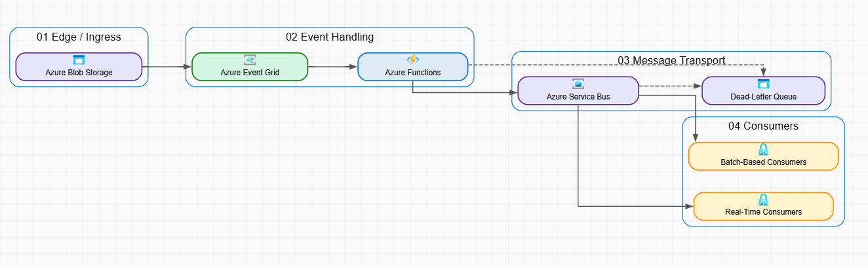Select the arrow from Blob Storage to Event Grid
Viewport: 868px width, 267px height.
167,67
